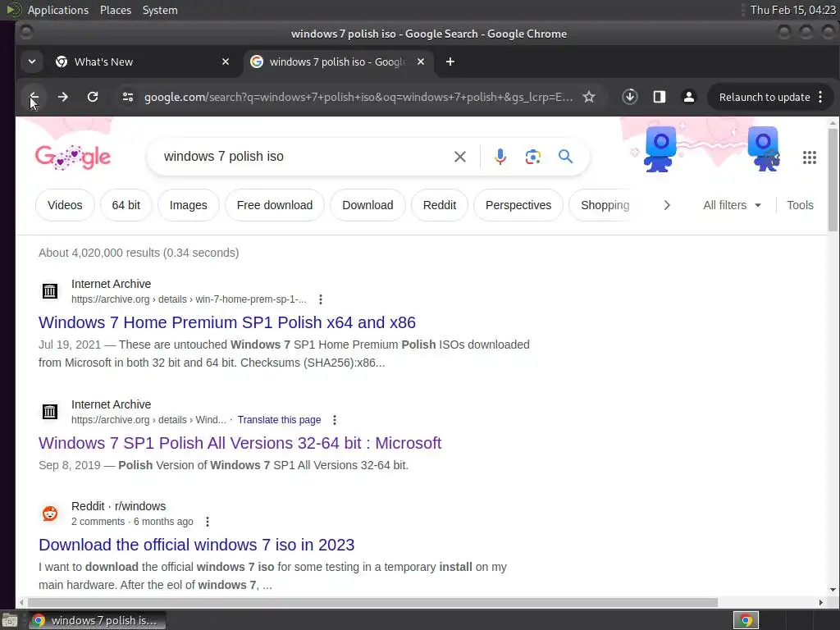The image size is (840, 630).
Task: Open the Places menu
Action: pos(116,10)
